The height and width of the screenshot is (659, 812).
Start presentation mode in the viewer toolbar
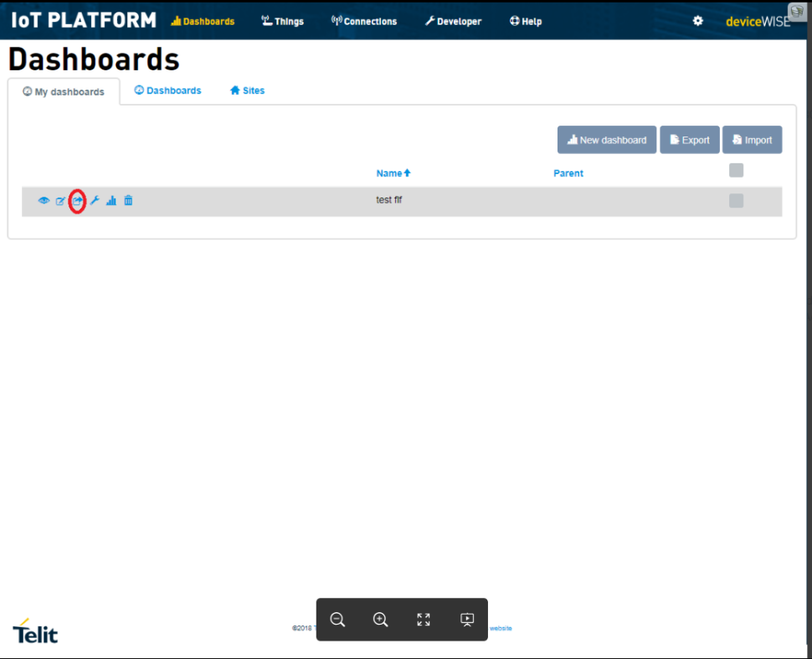(466, 619)
